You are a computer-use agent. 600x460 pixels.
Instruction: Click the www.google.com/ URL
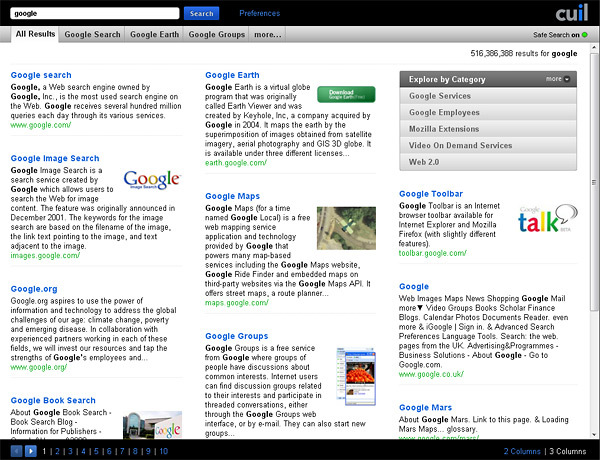(x=41, y=125)
